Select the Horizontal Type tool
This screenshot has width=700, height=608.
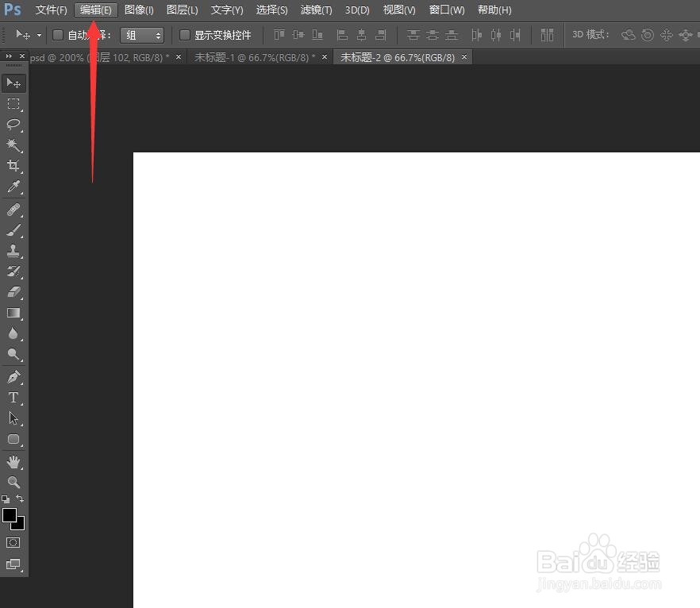coord(13,398)
